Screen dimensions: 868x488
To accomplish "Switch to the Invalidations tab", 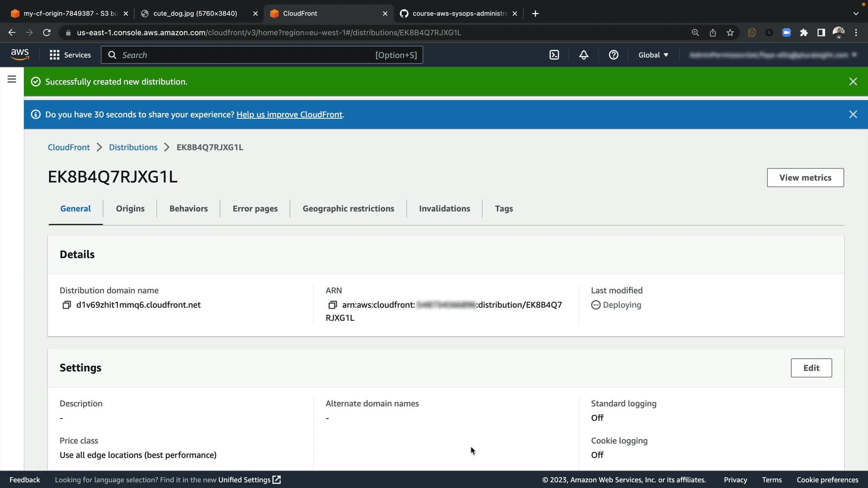I will 444,209.
